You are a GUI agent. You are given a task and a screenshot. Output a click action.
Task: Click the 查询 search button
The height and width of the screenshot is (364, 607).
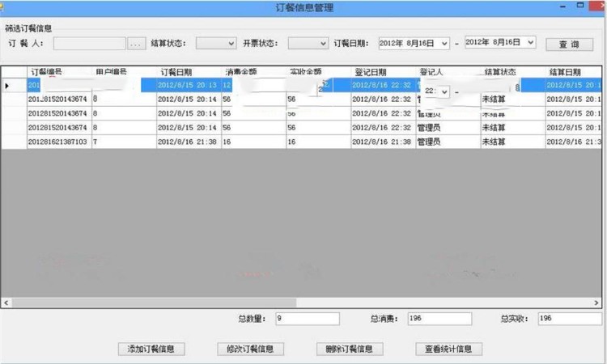tap(569, 44)
